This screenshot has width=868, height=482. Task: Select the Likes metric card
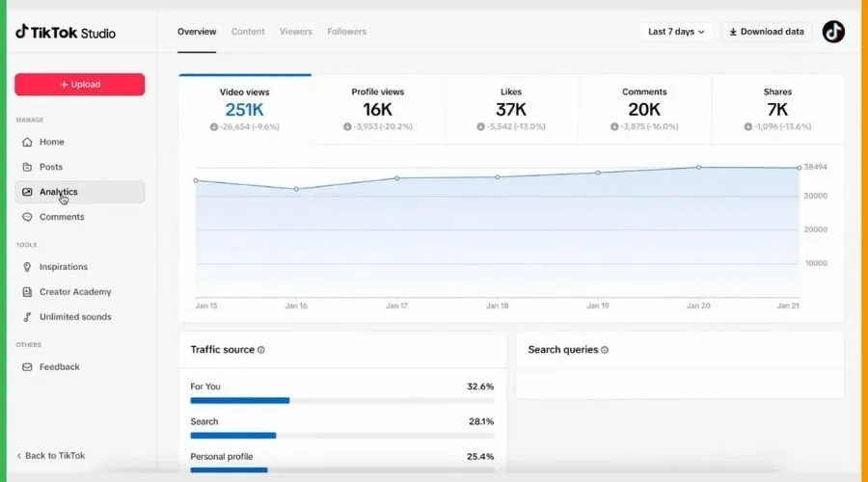[x=511, y=110]
